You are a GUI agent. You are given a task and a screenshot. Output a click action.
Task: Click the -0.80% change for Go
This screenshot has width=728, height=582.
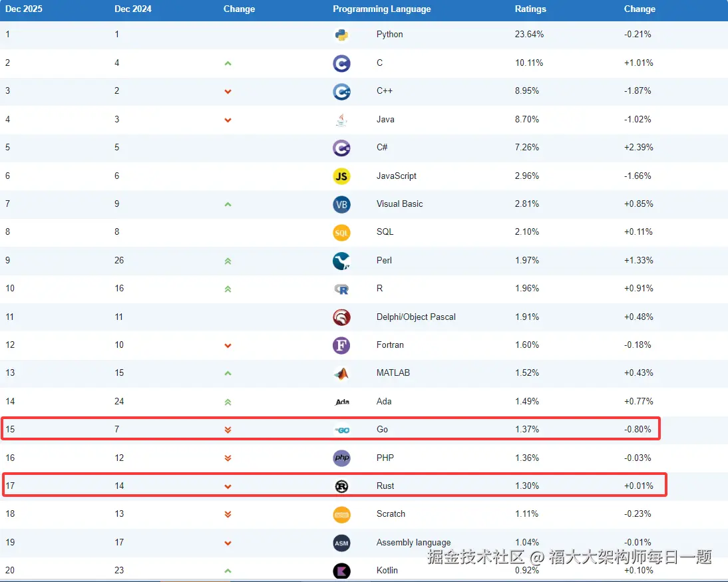637,429
